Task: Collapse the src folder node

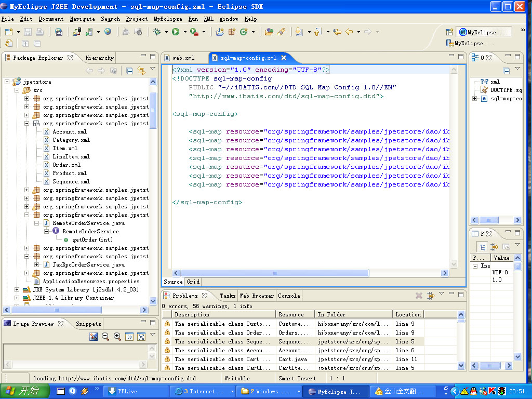Action: 17,90
